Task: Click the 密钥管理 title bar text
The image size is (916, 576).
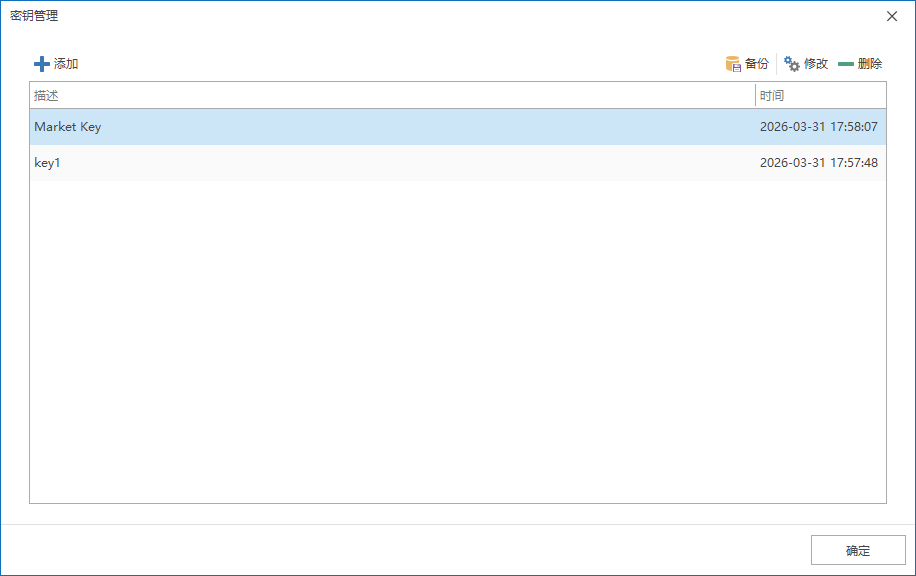Action: click(x=34, y=16)
